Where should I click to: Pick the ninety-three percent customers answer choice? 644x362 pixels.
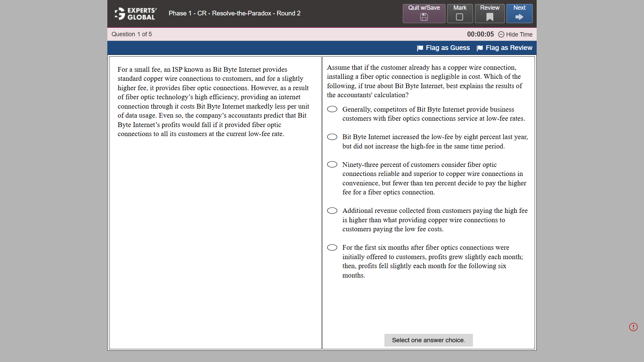332,164
